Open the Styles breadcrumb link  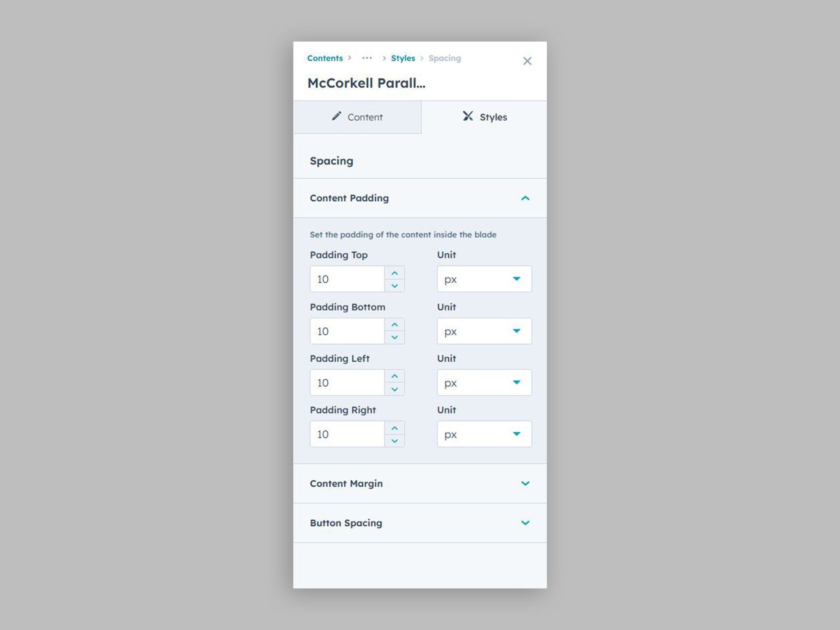[402, 58]
